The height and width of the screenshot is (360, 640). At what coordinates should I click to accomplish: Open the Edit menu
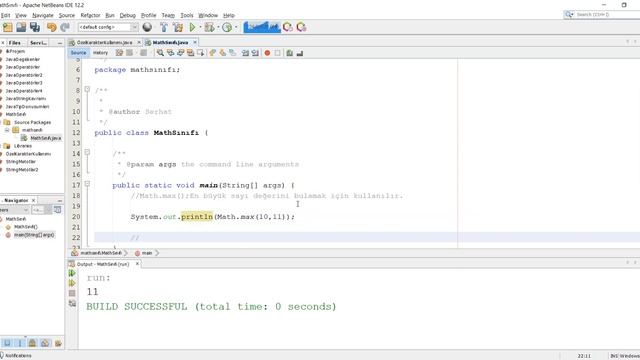point(5,15)
